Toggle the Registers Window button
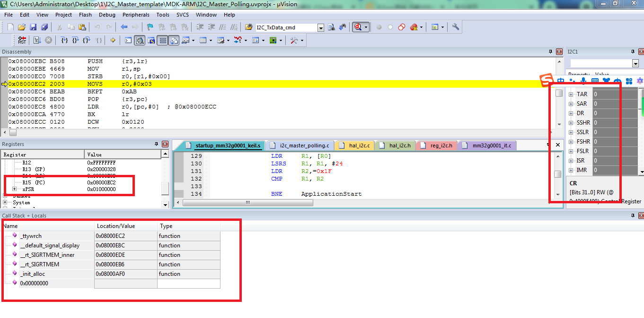Image resolution: width=644 pixels, height=318 pixels. coord(163,40)
